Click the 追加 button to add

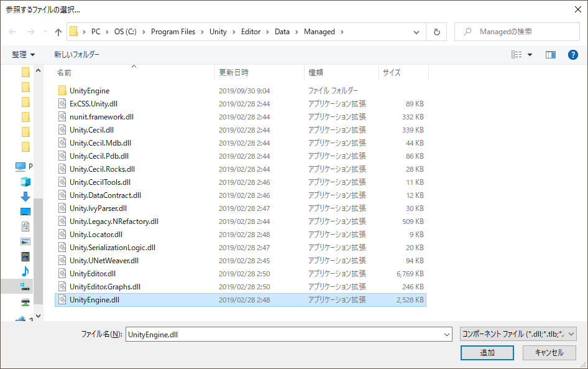pos(487,352)
